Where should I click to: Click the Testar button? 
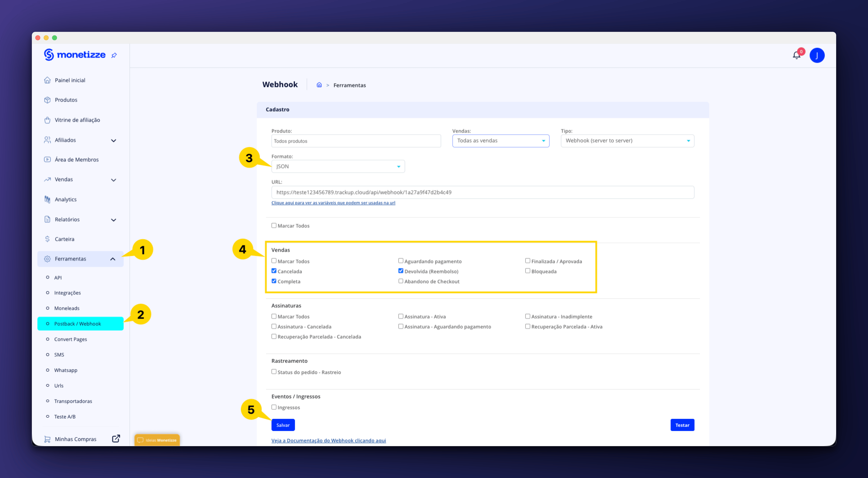[x=682, y=425]
